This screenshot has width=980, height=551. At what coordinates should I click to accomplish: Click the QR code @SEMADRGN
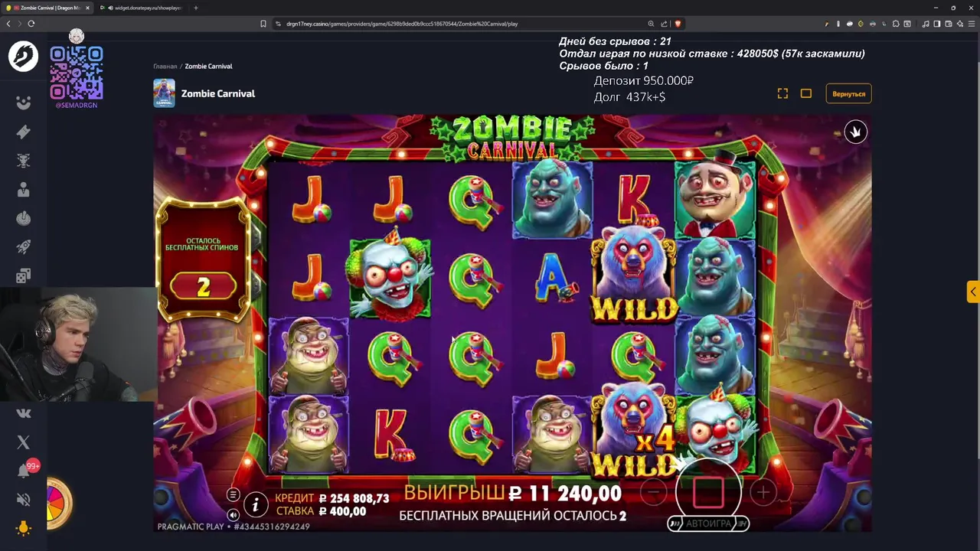coord(76,73)
